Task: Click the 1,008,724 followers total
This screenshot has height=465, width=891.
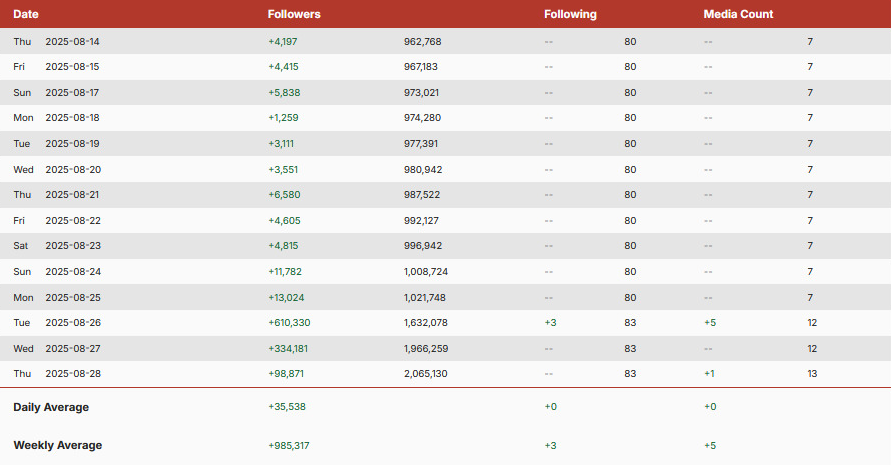Action: click(425, 272)
